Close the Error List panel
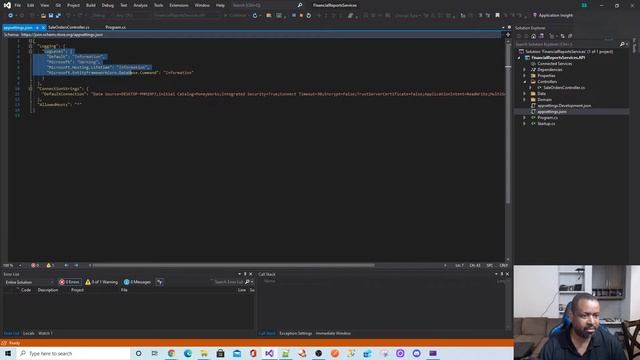 [251, 274]
